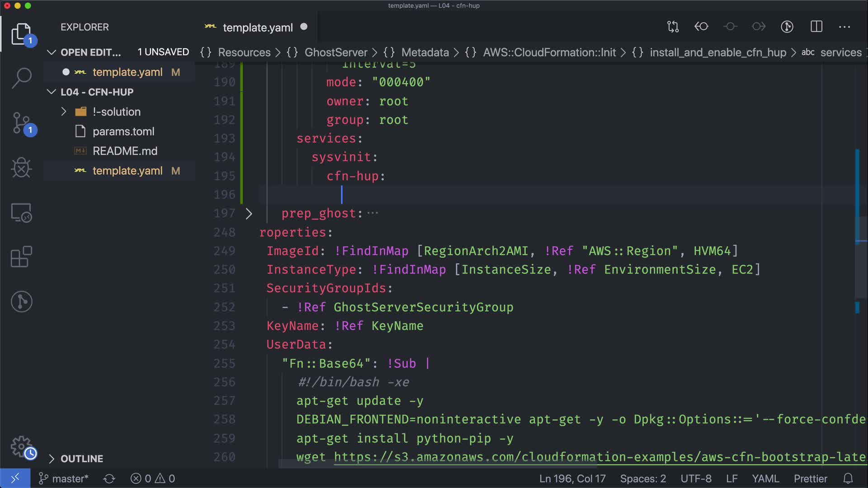This screenshot has height=488, width=868.
Task: Open the Remote Explorer view
Action: [21, 212]
